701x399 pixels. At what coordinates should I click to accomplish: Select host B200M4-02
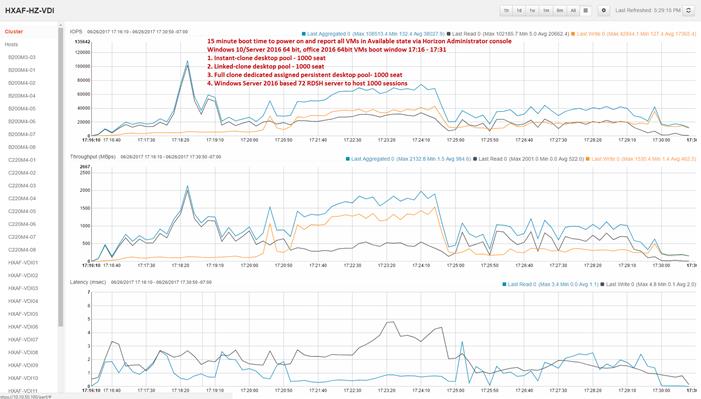coord(22,83)
